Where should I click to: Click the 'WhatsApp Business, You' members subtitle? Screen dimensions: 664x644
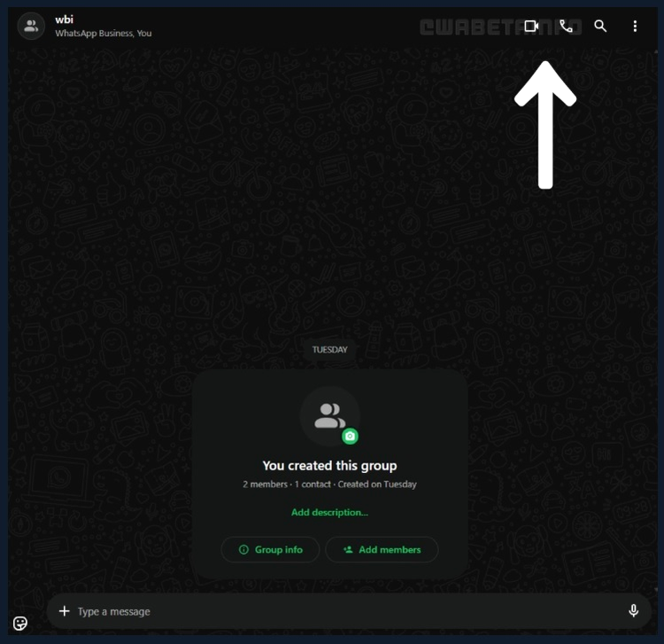(x=104, y=33)
